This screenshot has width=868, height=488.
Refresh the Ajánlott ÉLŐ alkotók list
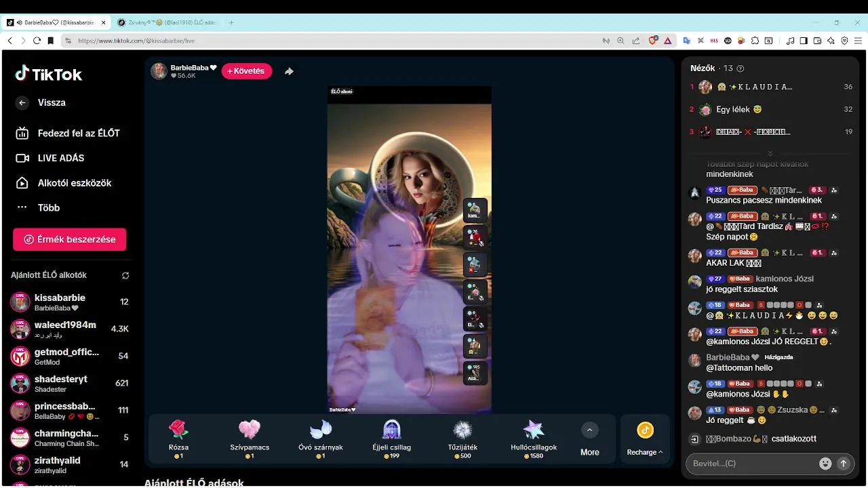[x=125, y=276]
